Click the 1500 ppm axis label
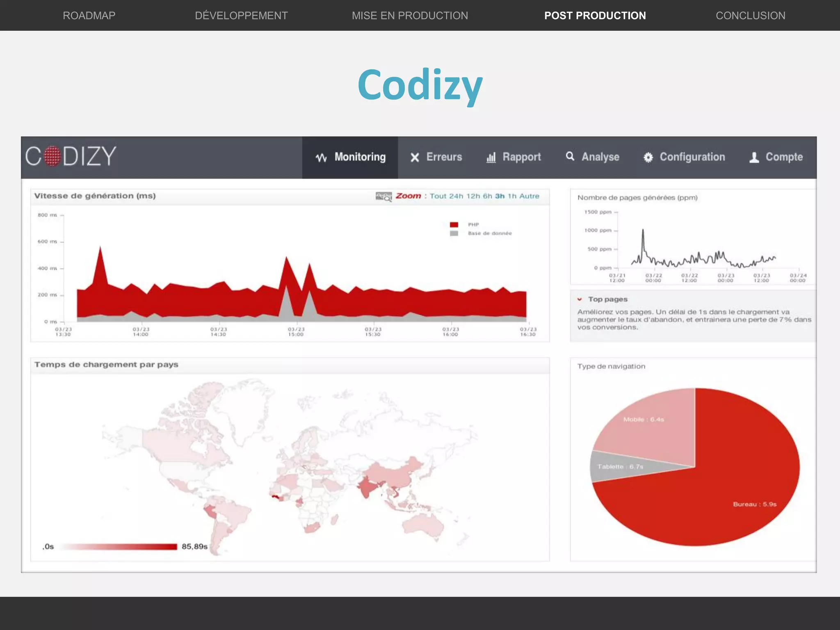The width and height of the screenshot is (840, 630). tap(598, 212)
